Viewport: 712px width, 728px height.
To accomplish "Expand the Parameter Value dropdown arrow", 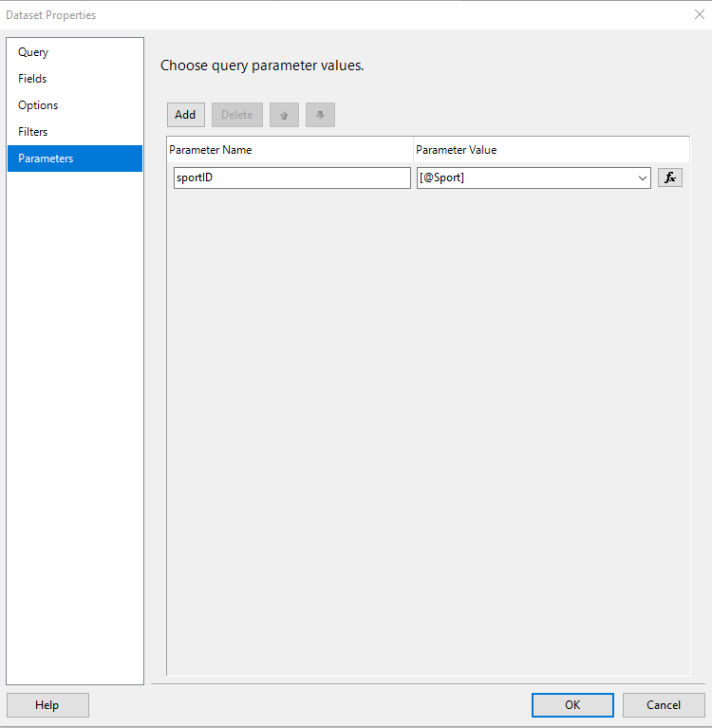I will (x=643, y=177).
